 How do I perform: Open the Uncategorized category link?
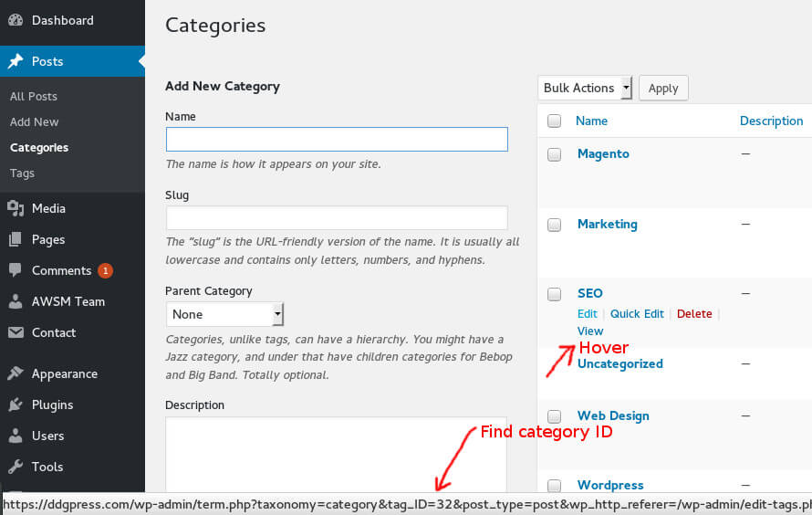[x=619, y=363]
